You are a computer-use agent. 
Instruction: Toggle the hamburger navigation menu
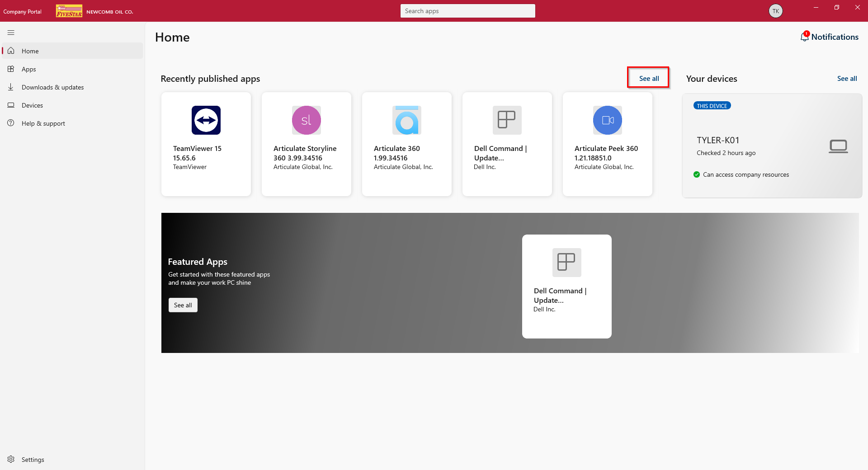click(11, 33)
